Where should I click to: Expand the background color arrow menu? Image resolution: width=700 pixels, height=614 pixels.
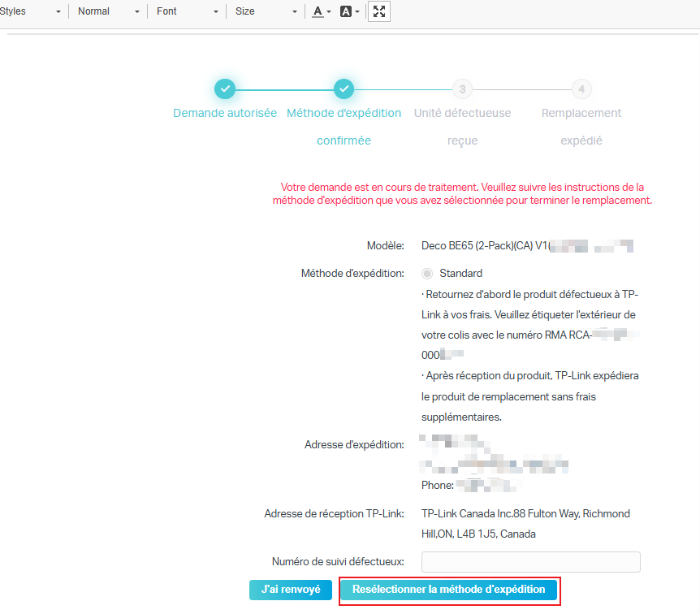tap(356, 11)
